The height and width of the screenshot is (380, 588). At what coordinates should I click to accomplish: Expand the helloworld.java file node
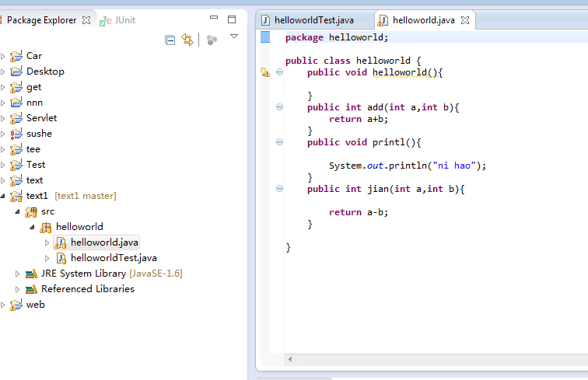[47, 242]
